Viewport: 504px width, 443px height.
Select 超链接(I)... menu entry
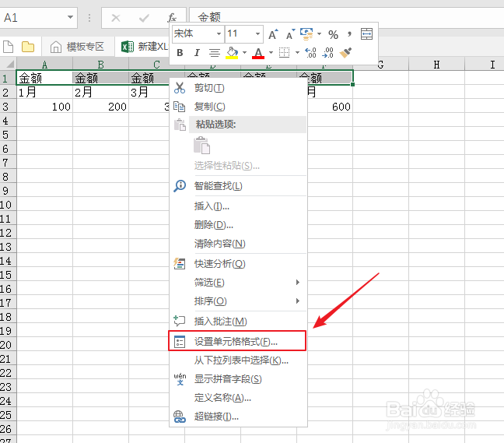point(238,417)
